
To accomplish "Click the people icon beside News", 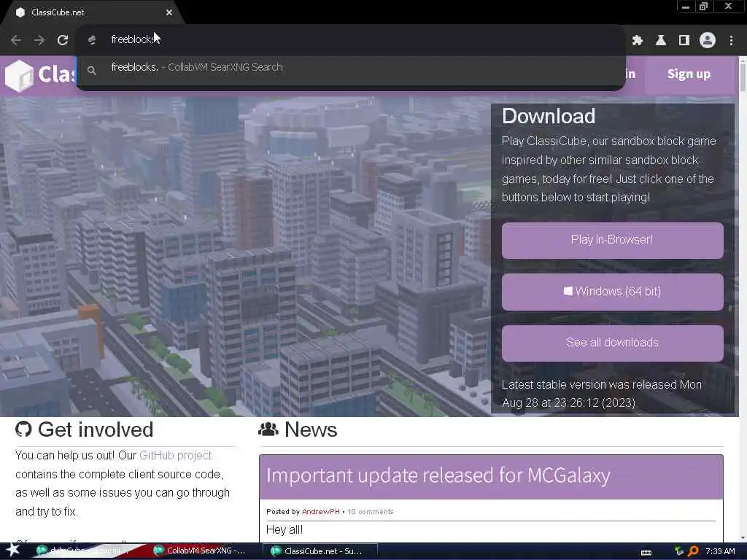I will (x=268, y=429).
